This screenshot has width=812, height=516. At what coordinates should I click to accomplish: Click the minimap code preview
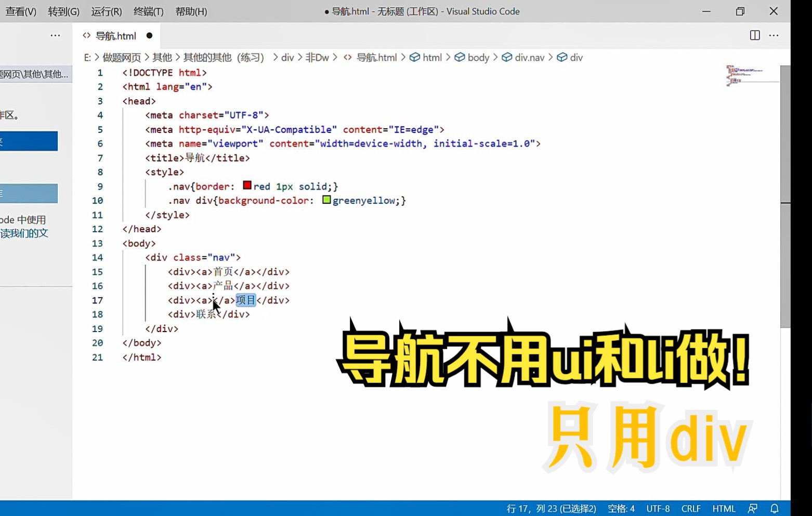(x=746, y=76)
